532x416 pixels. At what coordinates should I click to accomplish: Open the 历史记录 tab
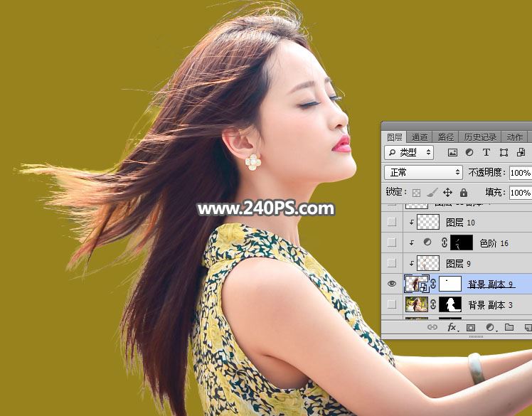click(x=480, y=137)
